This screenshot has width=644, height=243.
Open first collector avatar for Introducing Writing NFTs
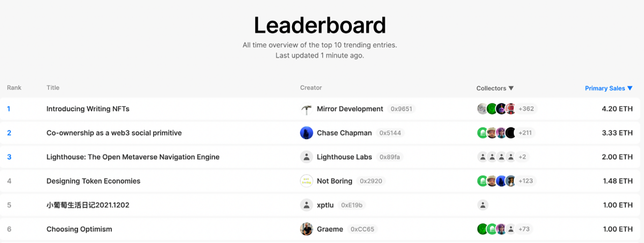[483, 109]
